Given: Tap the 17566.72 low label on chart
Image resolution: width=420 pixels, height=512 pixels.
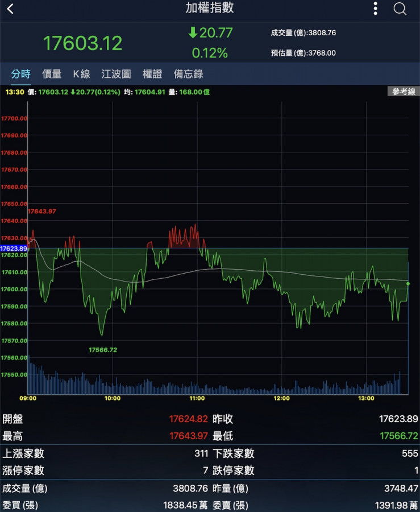Looking at the screenshot, I should point(103,350).
